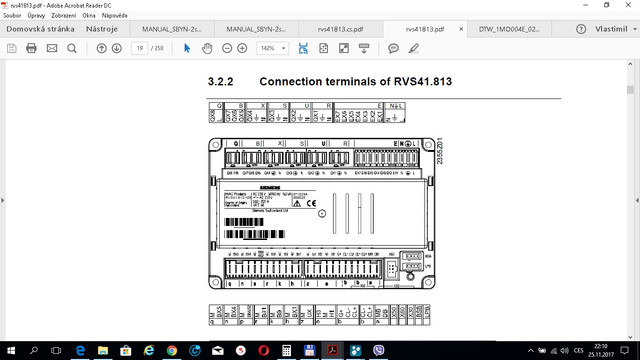
Task: Open the Vlastimil account dropdown
Action: [x=616, y=29]
